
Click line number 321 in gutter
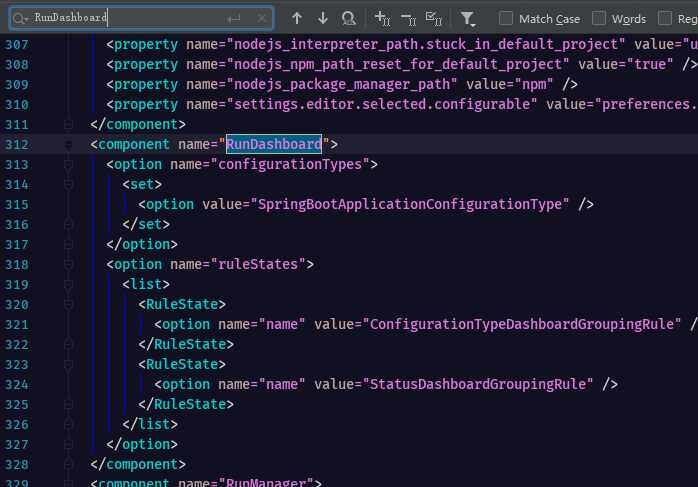click(x=16, y=325)
